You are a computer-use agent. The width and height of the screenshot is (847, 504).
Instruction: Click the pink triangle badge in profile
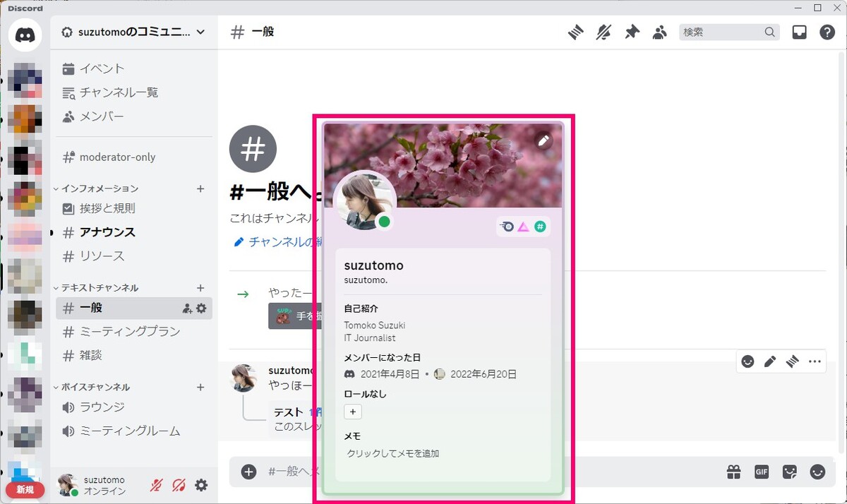[524, 227]
